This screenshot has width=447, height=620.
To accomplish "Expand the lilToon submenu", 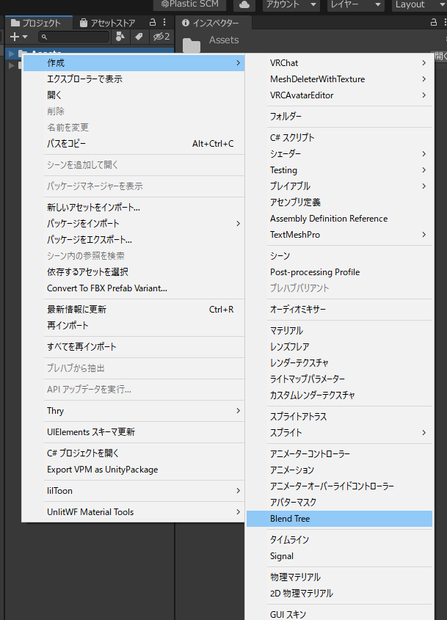I will (x=134, y=491).
